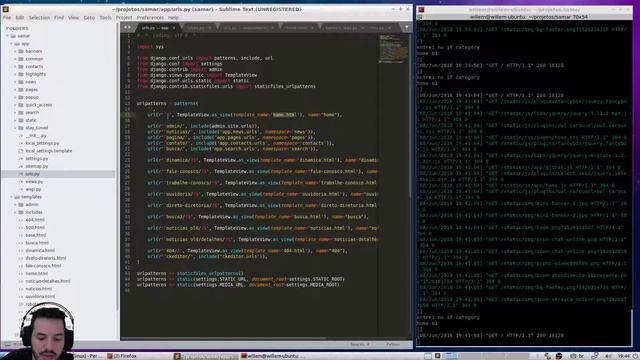Open dinamica.html template file
The image size is (640, 360).
40,251
